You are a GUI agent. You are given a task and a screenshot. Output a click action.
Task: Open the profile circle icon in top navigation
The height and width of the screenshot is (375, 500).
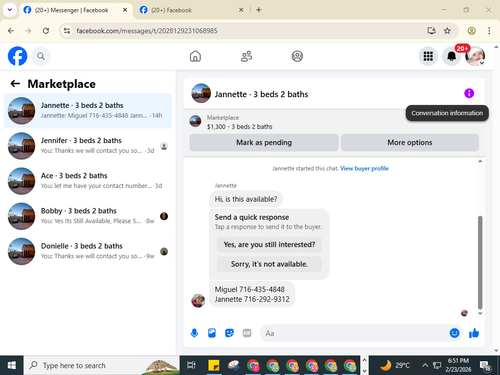click(297, 56)
